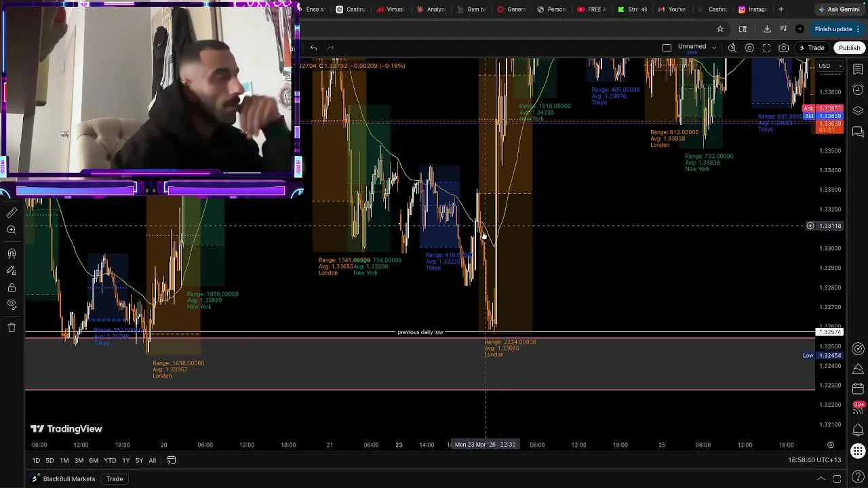This screenshot has width=868, height=488.
Task: Click the Low 1.32454 price label
Action: (x=822, y=356)
